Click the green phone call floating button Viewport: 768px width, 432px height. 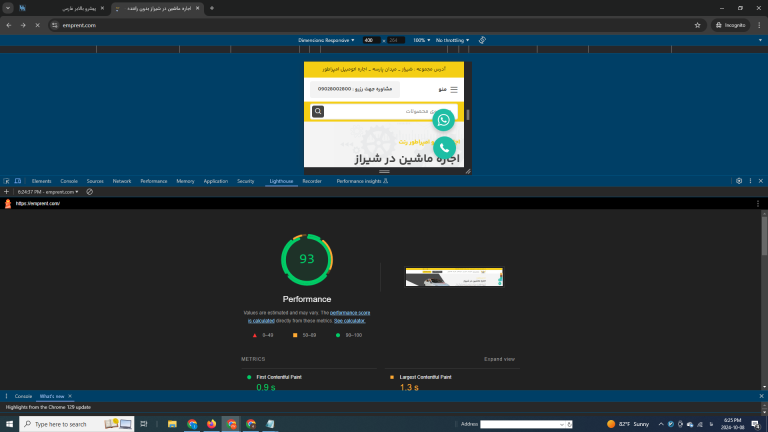444,147
